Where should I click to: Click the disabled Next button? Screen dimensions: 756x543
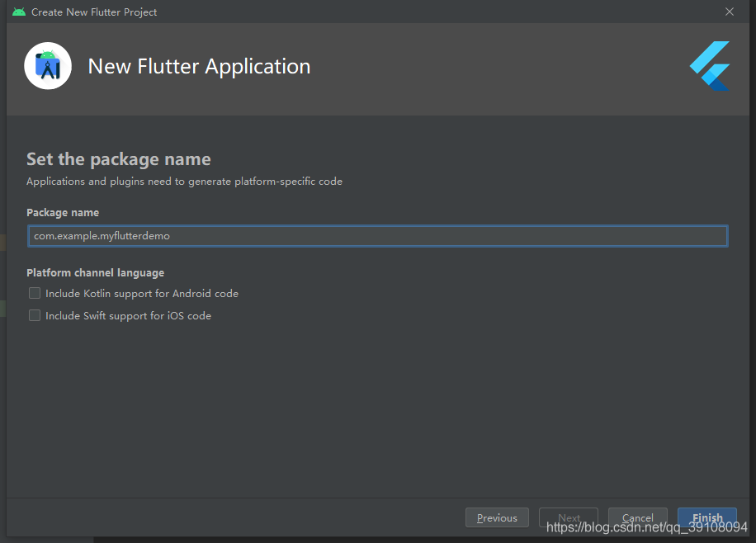point(569,517)
